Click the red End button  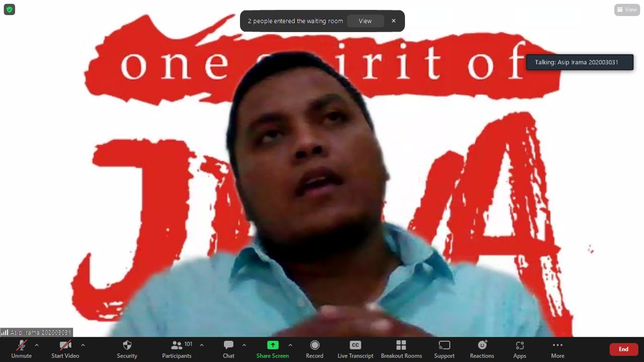623,349
